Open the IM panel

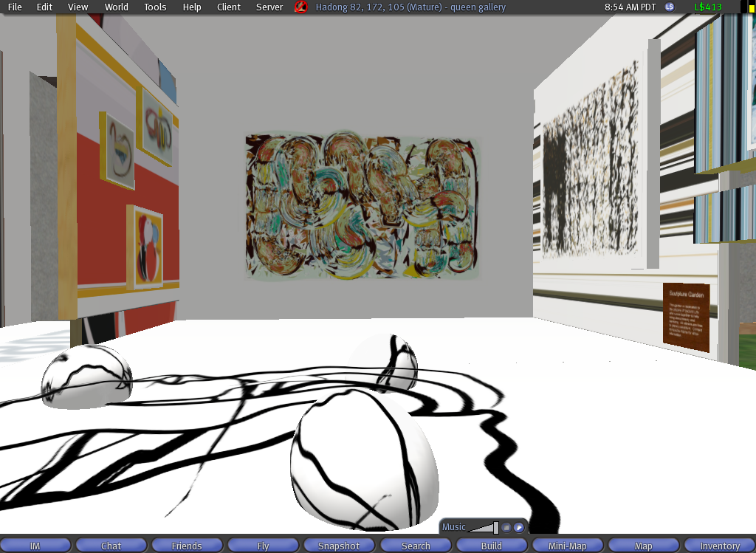(x=35, y=546)
